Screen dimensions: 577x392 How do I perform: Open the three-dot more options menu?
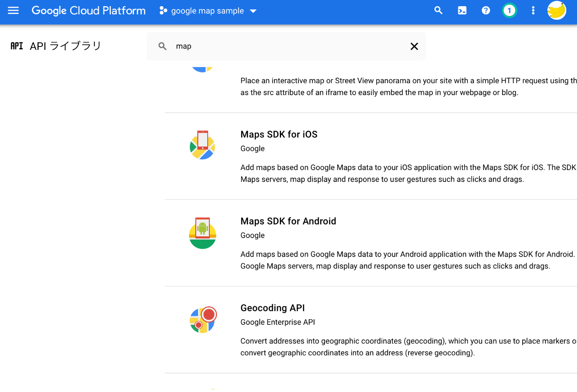pos(533,11)
